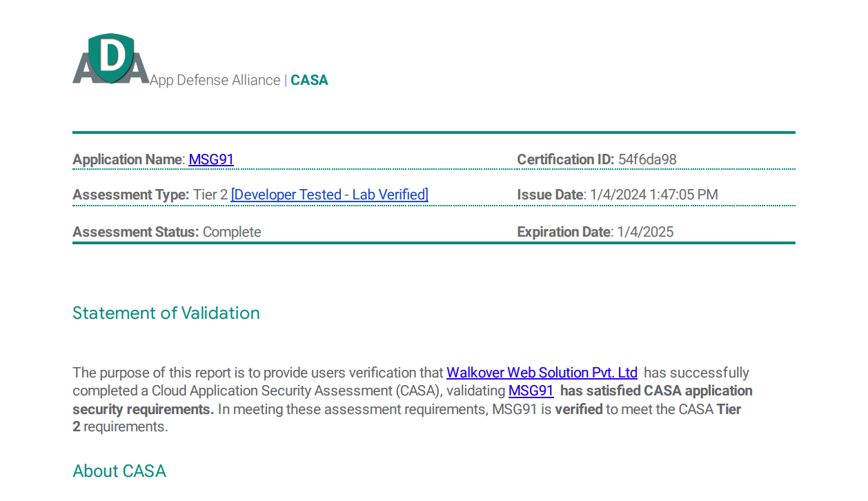Open the MSG91 link in the validation paragraph
This screenshot has height=501, width=868.
coord(531,391)
